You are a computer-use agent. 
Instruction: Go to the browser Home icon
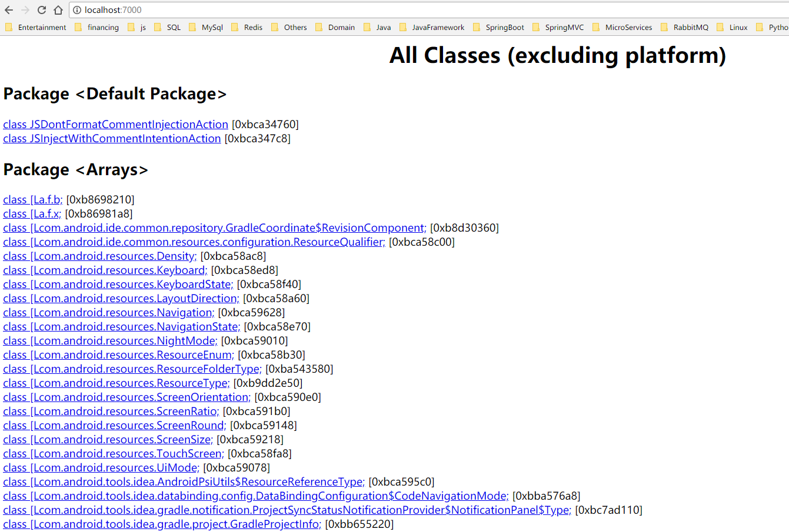click(x=58, y=10)
